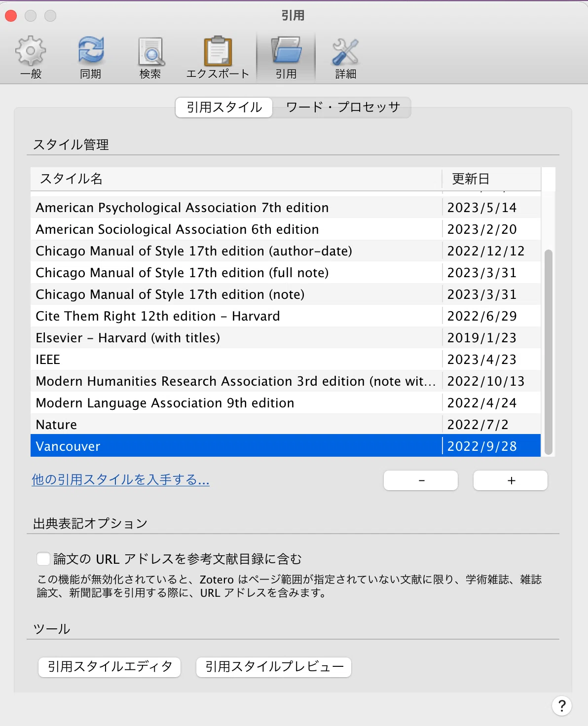Screen dimensions: 588x726
Task: Select American Sociological Association 6th edition
Action: [x=286, y=229]
